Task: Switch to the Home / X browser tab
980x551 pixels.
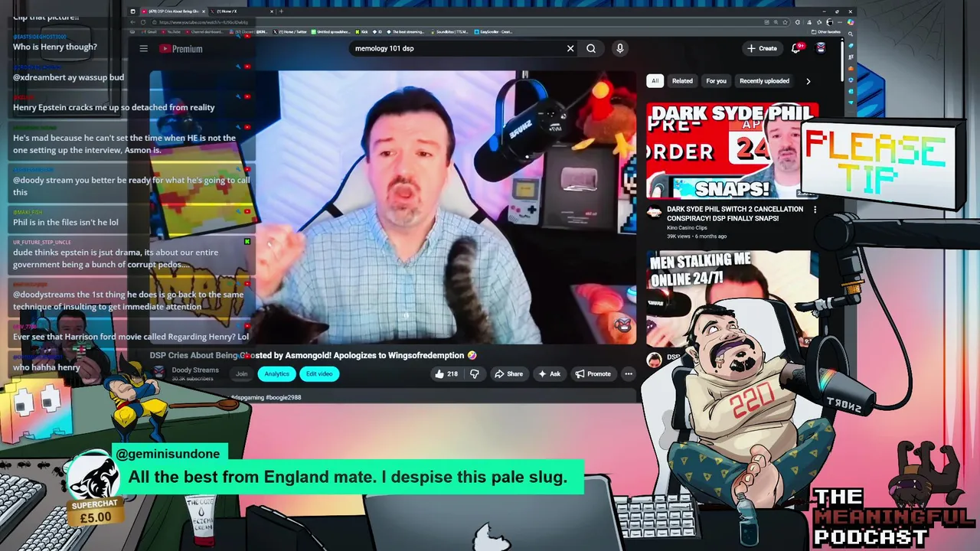Action: click(241, 11)
